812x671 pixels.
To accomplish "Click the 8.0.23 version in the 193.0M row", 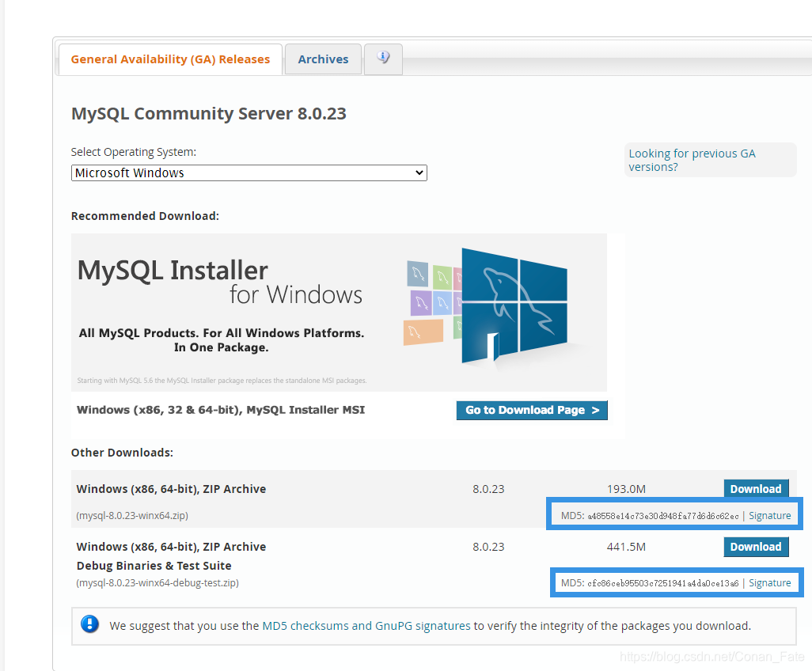I will (x=488, y=489).
